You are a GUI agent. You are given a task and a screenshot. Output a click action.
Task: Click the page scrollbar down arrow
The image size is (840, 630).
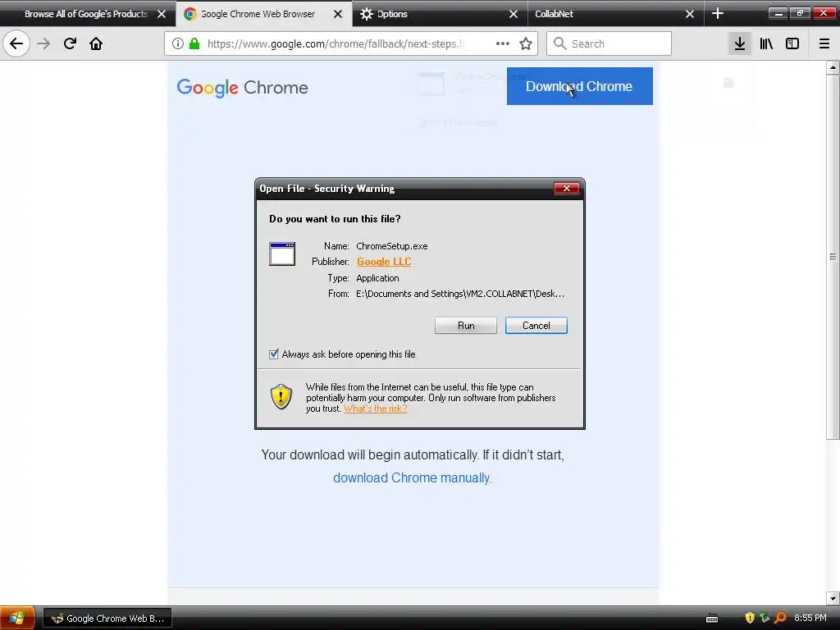pyautogui.click(x=833, y=598)
